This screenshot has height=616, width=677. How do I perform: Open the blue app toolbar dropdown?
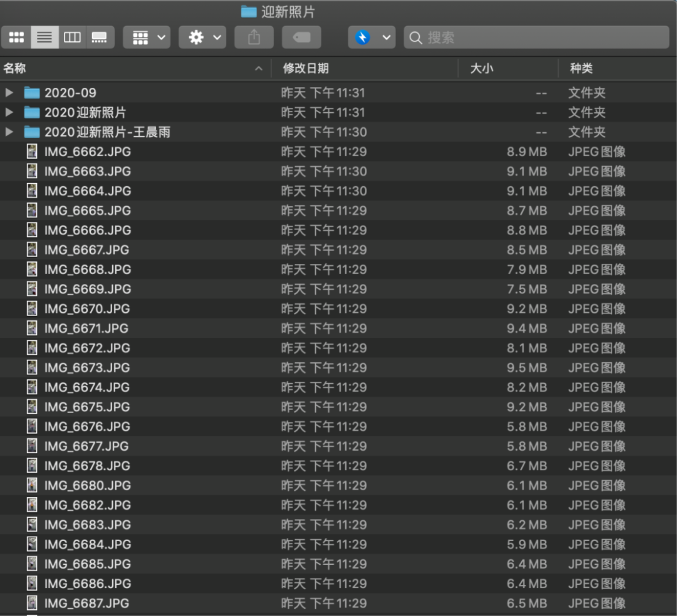[372, 38]
